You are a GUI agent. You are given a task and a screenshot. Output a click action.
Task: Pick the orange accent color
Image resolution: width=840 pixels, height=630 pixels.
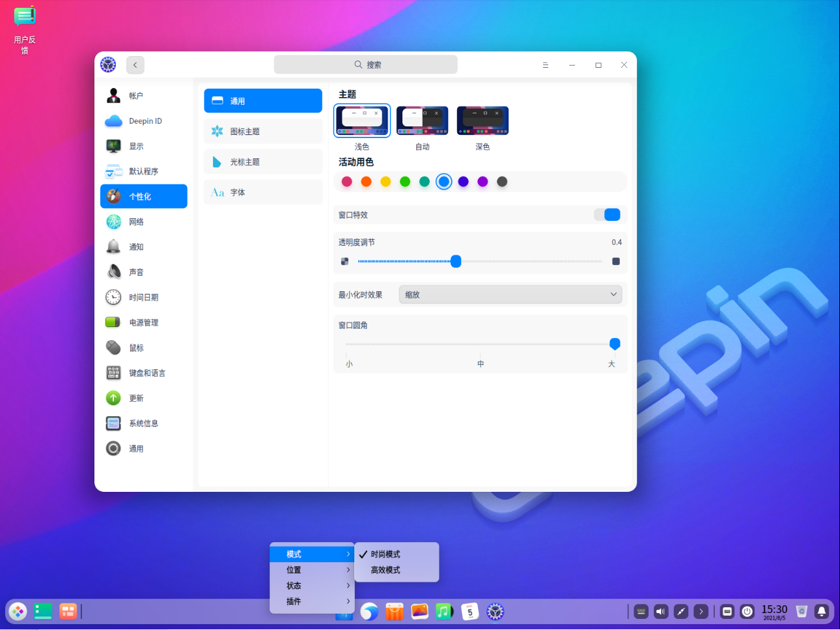[366, 182]
